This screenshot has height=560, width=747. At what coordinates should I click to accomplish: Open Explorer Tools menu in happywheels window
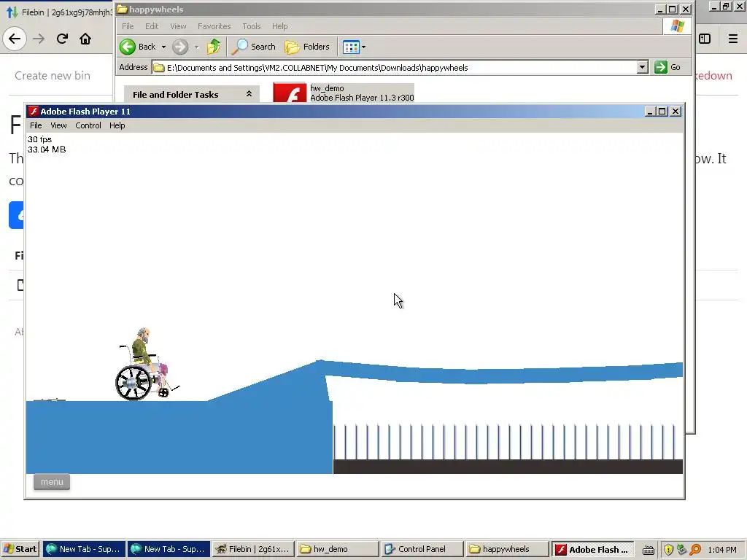tap(251, 26)
